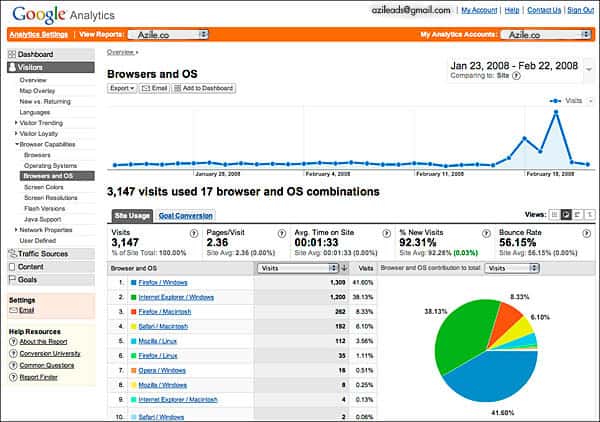Viewport: 600px width, 422px height.
Task: Collapse the Browser Capabilities section
Action: (x=16, y=144)
